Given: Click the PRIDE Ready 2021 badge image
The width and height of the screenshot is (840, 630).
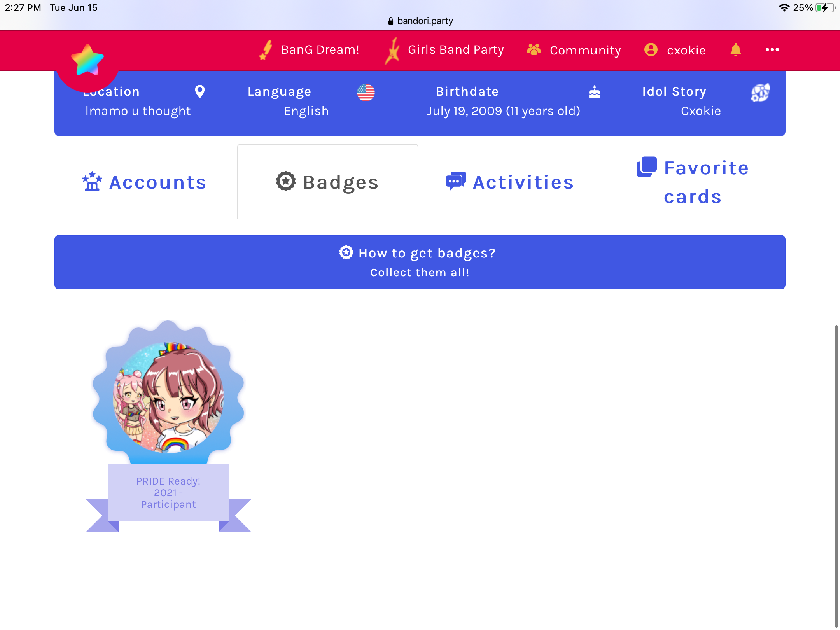Looking at the screenshot, I should point(168,426).
